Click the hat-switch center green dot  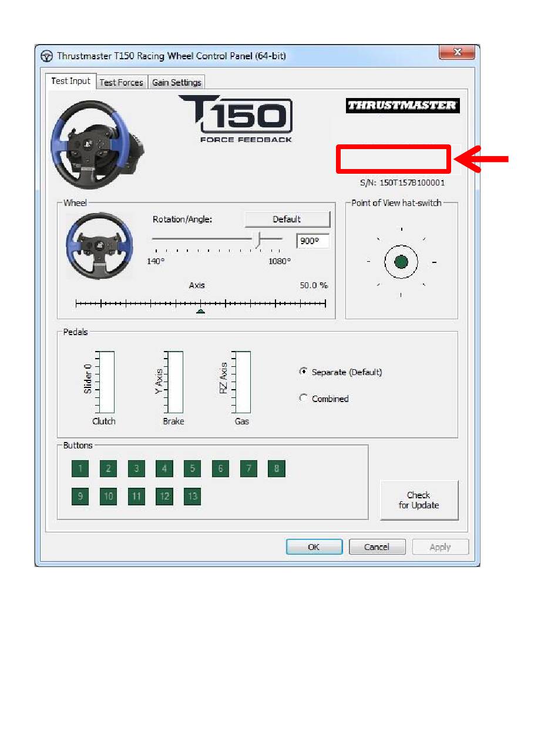(401, 262)
